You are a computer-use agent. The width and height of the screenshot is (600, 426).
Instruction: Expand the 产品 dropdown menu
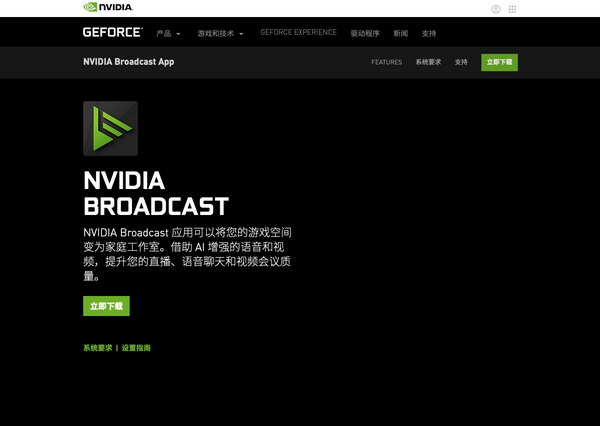(168, 34)
